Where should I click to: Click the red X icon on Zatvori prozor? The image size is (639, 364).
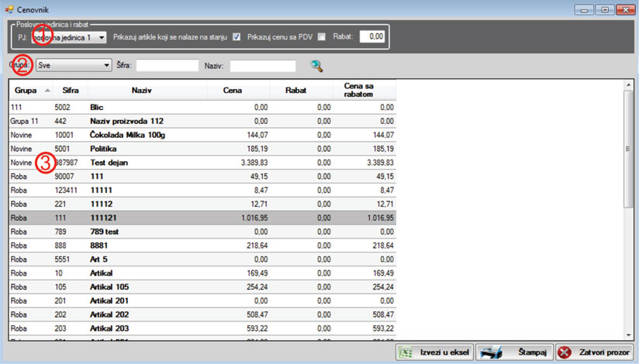click(x=565, y=352)
